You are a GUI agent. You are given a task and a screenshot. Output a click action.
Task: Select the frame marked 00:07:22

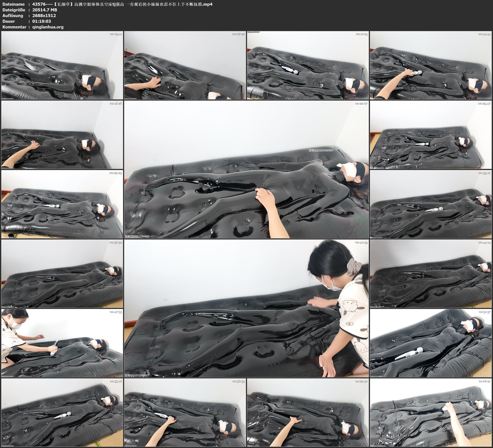(185, 65)
